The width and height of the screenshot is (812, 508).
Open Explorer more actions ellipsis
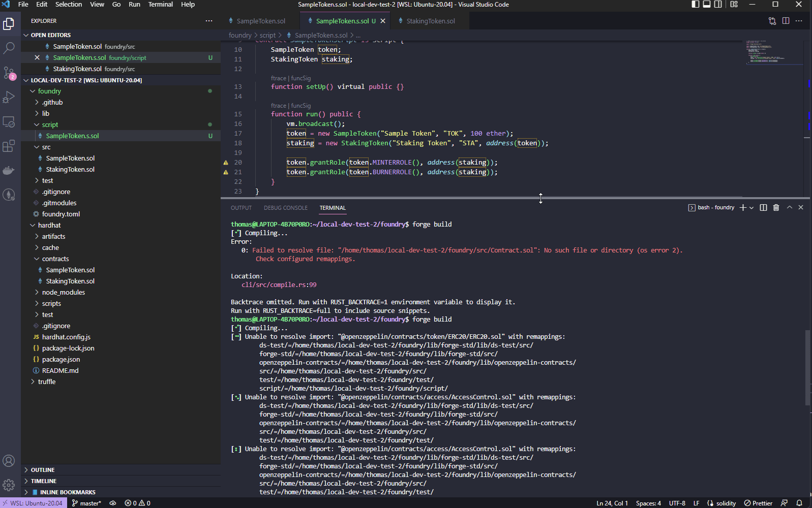(209, 21)
